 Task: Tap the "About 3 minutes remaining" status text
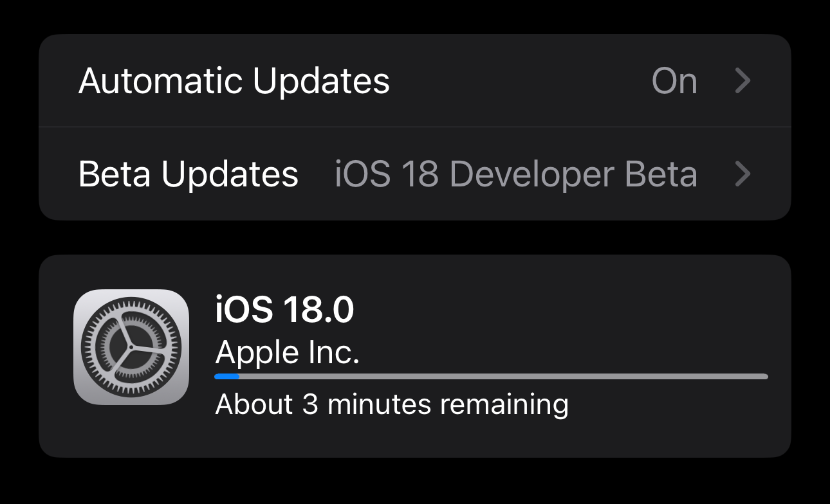[x=391, y=404]
